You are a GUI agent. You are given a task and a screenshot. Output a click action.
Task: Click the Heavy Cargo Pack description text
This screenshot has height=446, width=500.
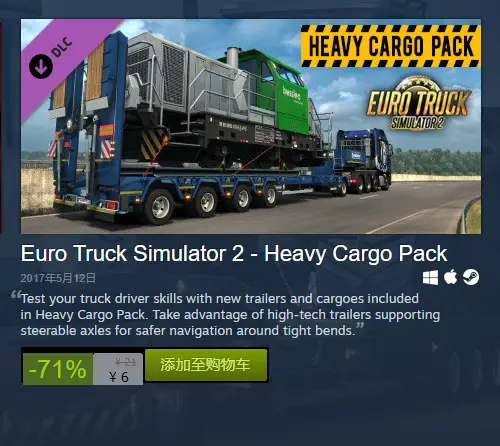click(230, 315)
